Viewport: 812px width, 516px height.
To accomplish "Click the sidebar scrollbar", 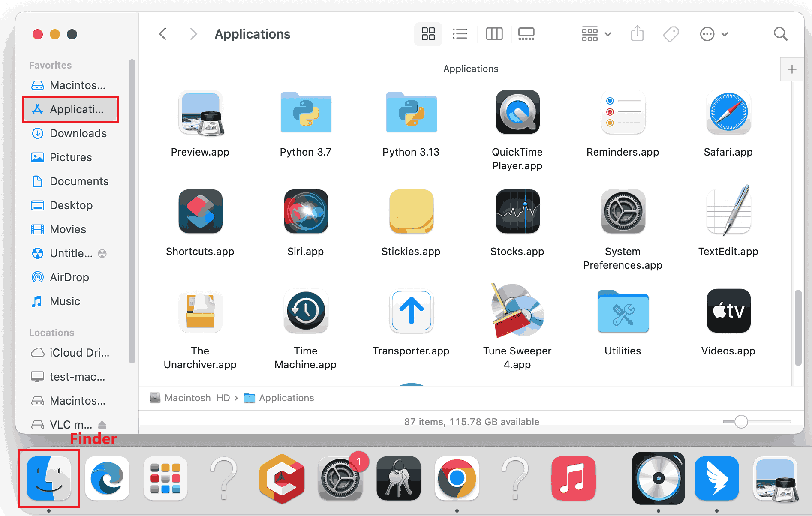I will pos(132,212).
